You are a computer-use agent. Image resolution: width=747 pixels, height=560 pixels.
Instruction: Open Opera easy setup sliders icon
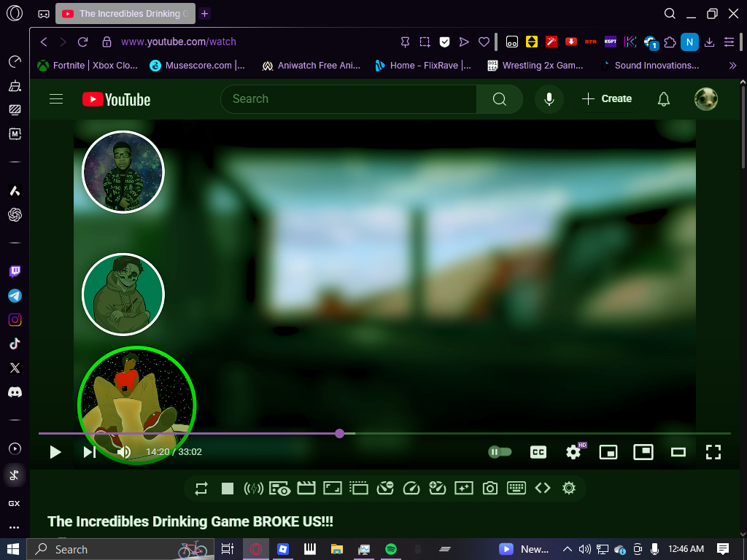click(x=729, y=42)
